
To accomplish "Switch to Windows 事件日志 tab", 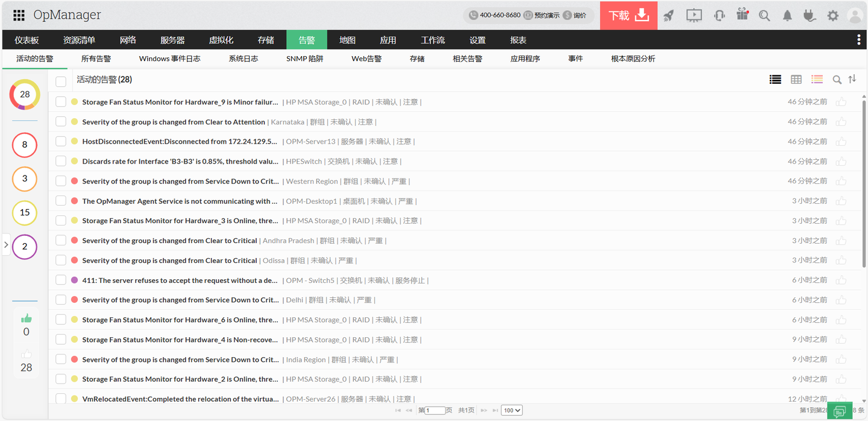I will click(x=169, y=59).
